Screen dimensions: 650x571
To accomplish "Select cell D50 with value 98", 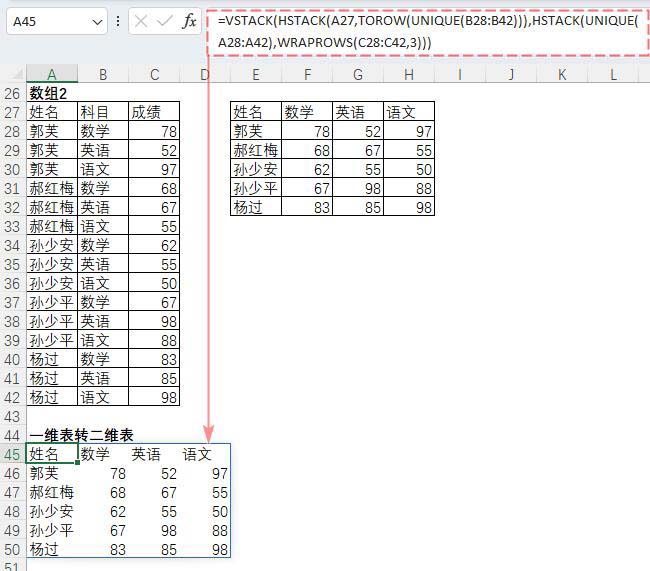I will click(205, 549).
